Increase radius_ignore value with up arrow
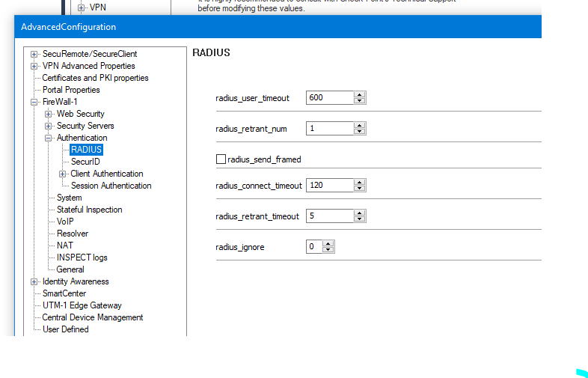Image resolution: width=588 pixels, height=378 pixels. coord(328,244)
